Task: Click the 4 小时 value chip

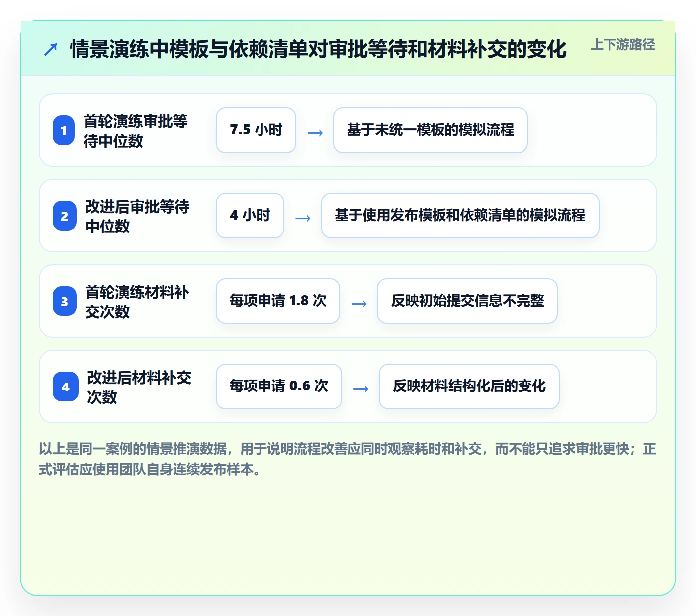Action: [250, 216]
